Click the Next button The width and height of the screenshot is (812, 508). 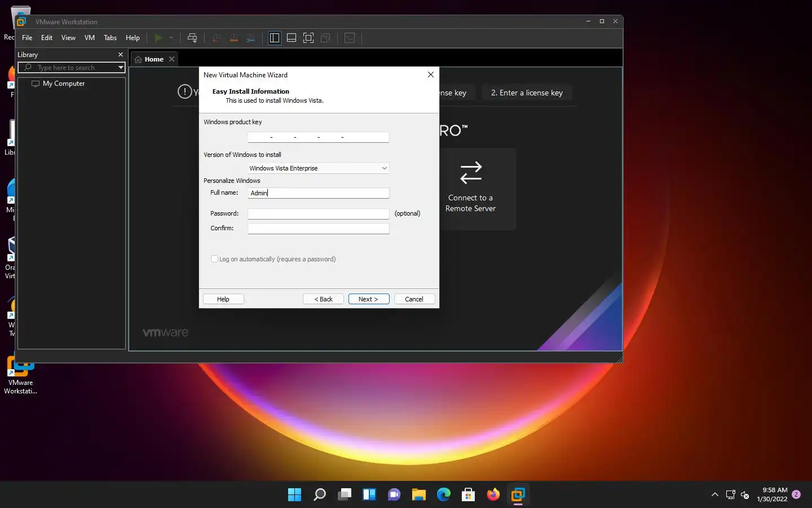(x=369, y=299)
